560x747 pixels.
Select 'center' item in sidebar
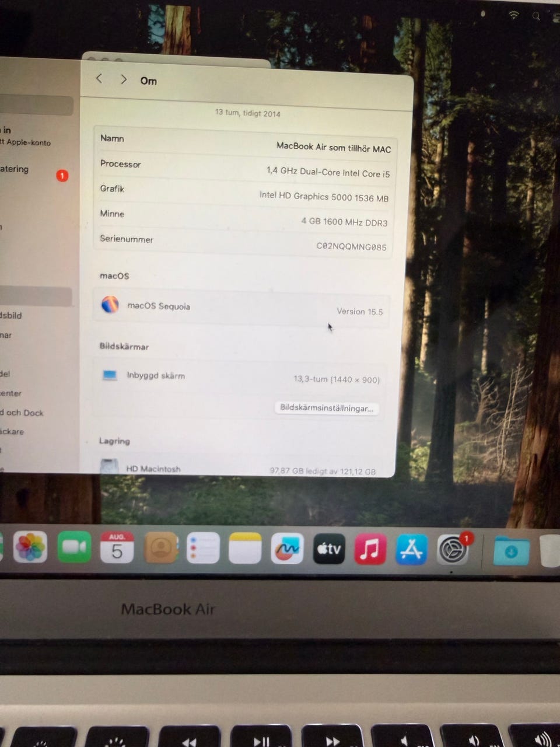coord(10,393)
